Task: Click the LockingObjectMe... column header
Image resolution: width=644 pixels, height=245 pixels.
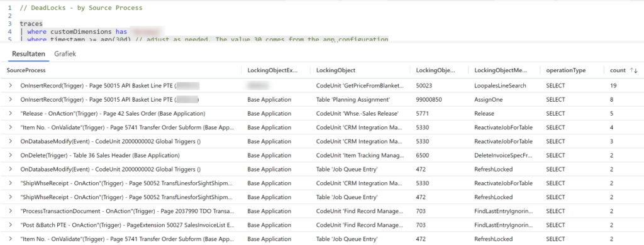Action: point(501,70)
